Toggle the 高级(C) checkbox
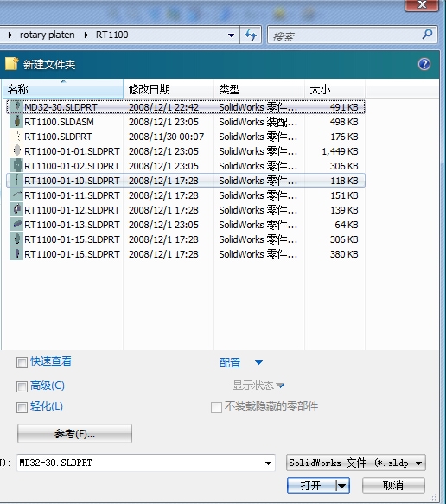The height and width of the screenshot is (504, 446). coord(22,386)
